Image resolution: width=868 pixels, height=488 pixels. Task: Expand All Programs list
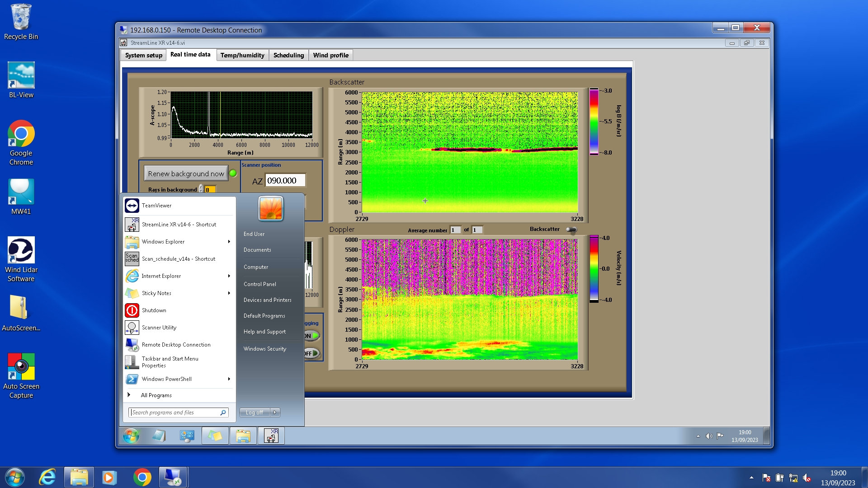(156, 395)
